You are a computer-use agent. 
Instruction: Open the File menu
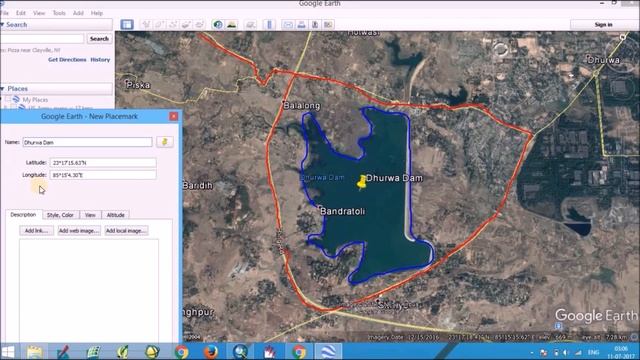(x=4, y=13)
